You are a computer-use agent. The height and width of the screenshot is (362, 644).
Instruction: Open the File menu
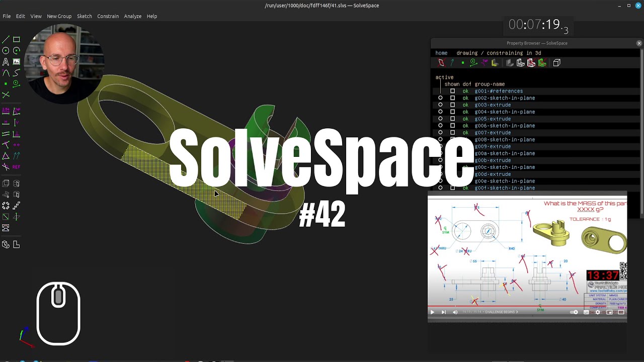click(x=7, y=16)
